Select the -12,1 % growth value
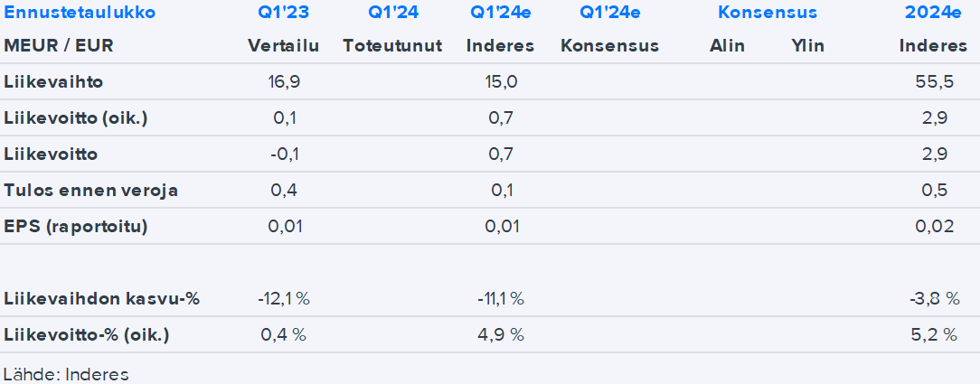Viewport: 980px width, 384px height. [x=283, y=299]
